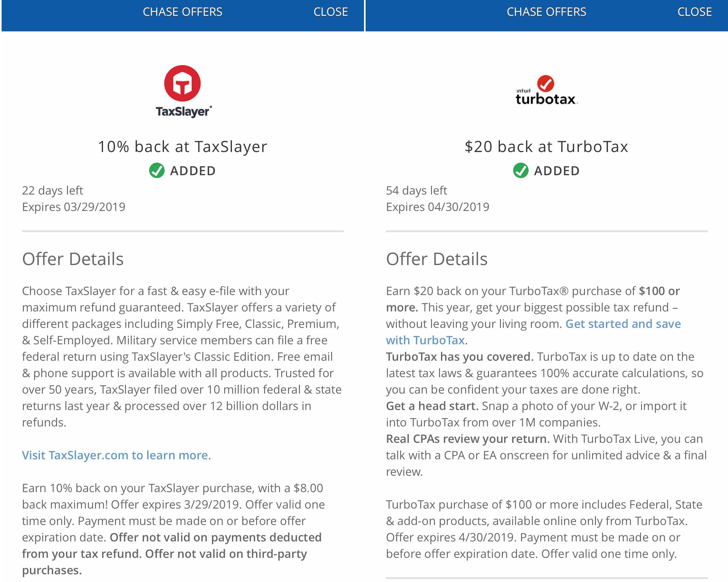This screenshot has width=728, height=582.
Task: Click Expires 04/30/2019 text
Action: pyautogui.click(x=438, y=207)
